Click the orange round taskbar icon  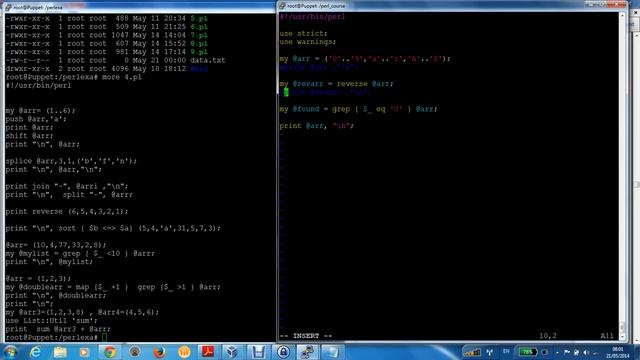coord(184,352)
